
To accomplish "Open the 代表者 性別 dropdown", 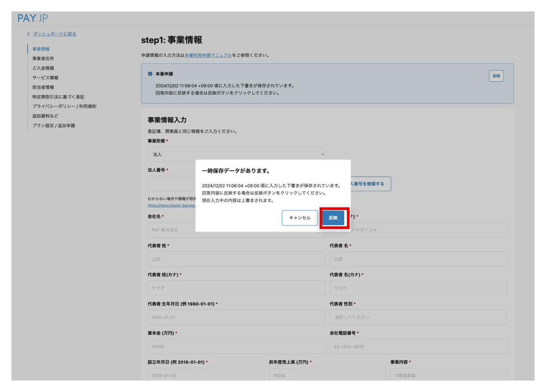I will pyautogui.click(x=418, y=317).
